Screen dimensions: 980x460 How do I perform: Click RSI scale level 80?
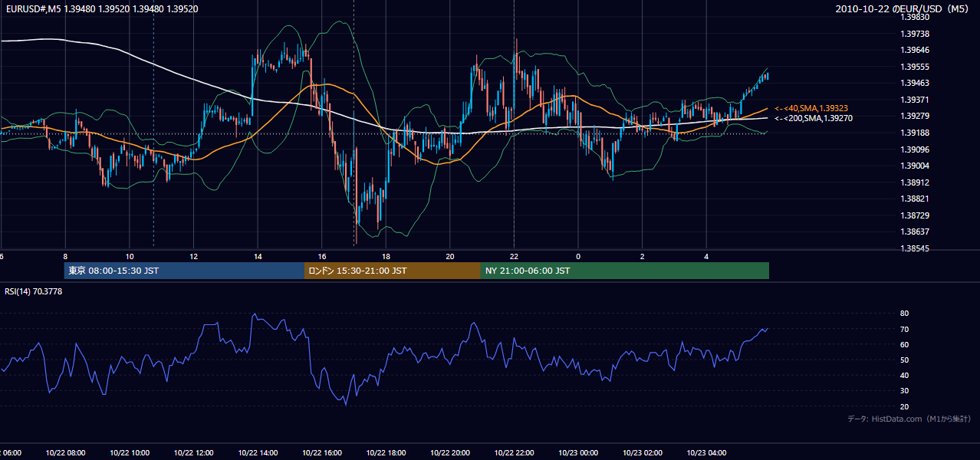point(904,314)
